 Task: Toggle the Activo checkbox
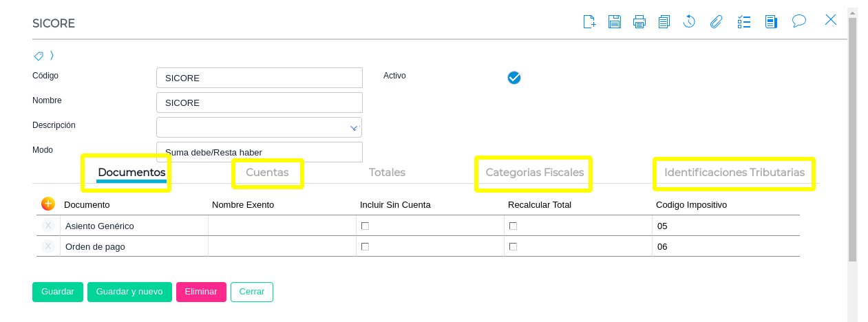click(x=514, y=78)
